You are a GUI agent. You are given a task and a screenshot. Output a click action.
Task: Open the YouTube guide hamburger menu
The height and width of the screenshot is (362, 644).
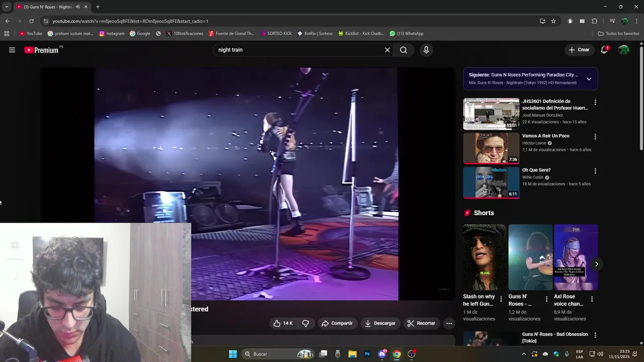point(12,50)
